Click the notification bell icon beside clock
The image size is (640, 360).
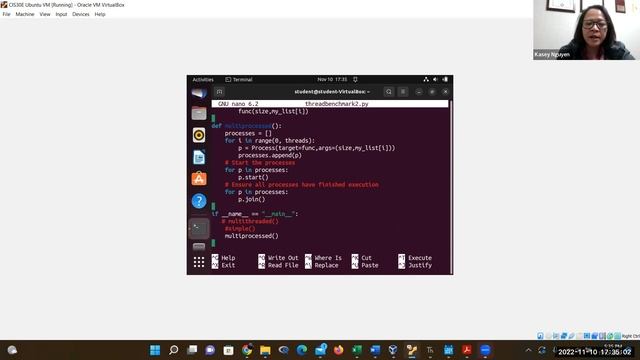tap(355, 80)
